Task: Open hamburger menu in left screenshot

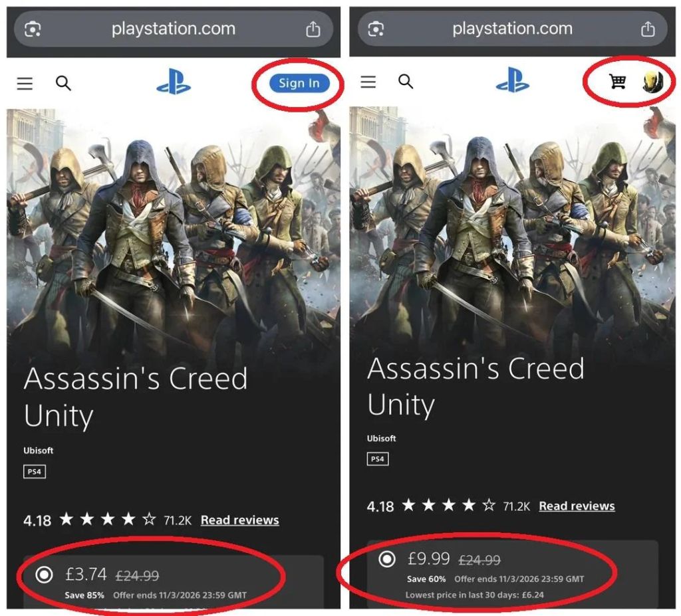Action: (25, 83)
